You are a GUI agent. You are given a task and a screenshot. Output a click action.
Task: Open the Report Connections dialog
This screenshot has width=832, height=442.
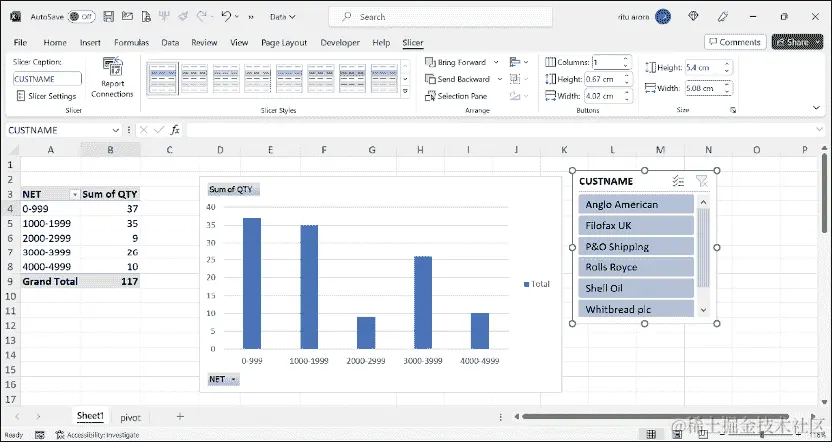click(x=112, y=78)
